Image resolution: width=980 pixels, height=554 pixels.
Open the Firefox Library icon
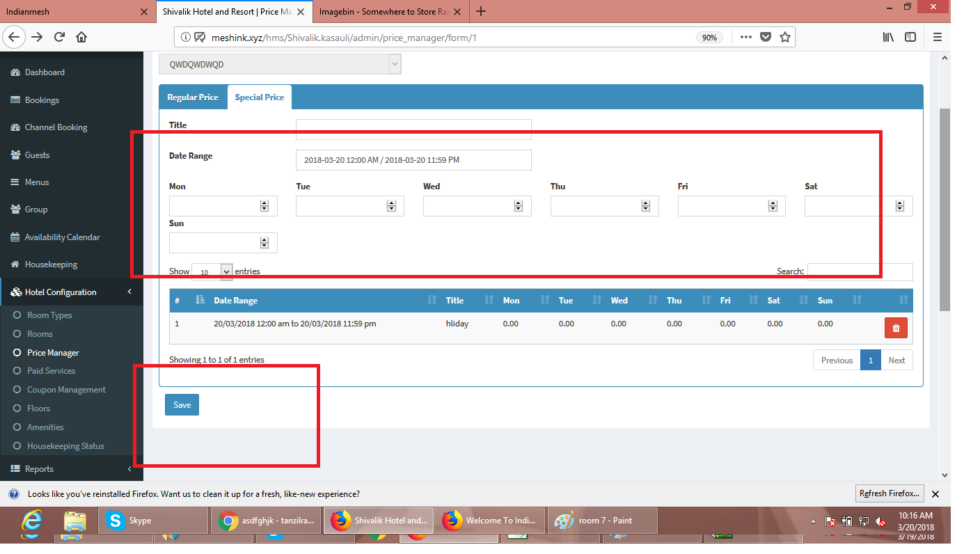click(889, 38)
